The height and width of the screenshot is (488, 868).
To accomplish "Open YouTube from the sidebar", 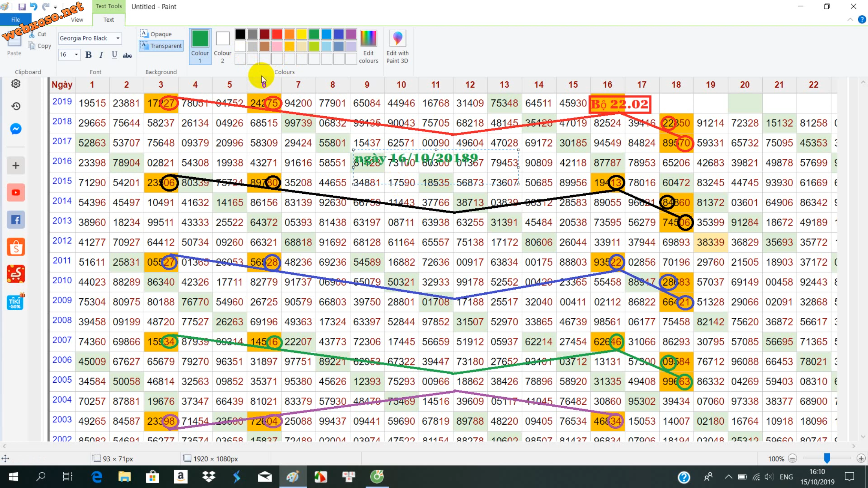I will tap(16, 193).
